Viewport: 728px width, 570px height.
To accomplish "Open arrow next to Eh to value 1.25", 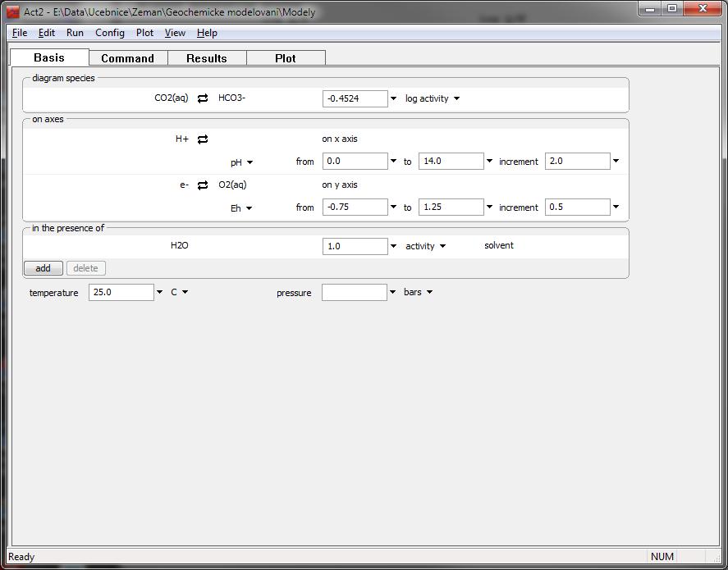I will click(489, 207).
